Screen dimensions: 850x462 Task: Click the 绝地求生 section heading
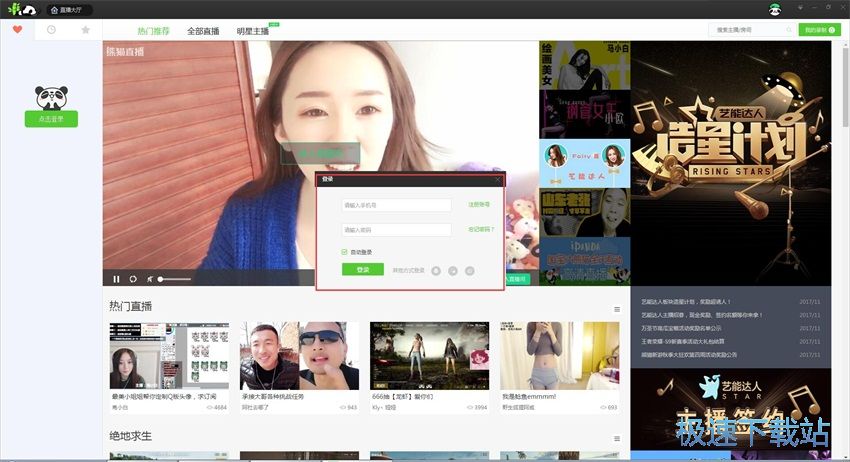pos(131,436)
